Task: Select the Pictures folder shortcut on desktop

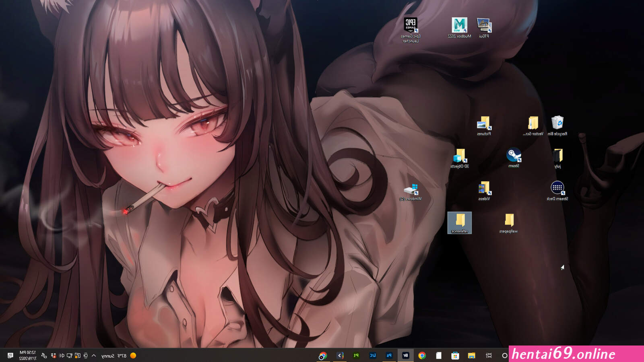Action: (x=484, y=126)
